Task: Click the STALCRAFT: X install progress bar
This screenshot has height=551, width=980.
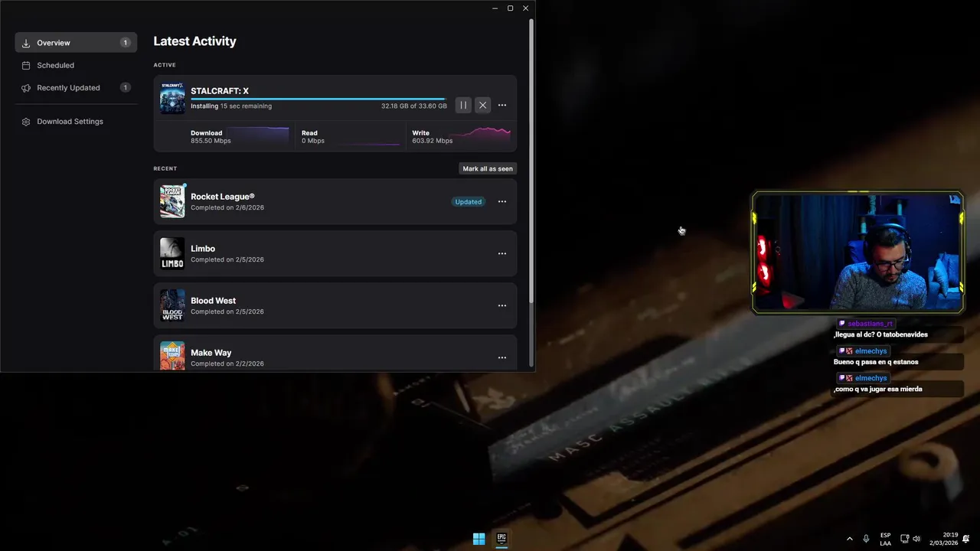Action: (318, 99)
